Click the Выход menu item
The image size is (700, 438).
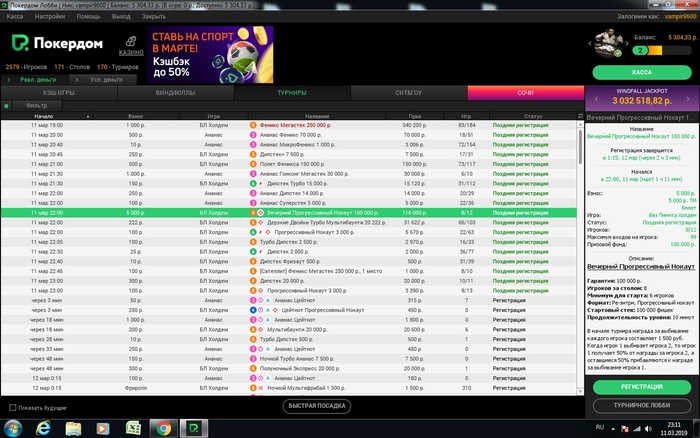(x=121, y=17)
